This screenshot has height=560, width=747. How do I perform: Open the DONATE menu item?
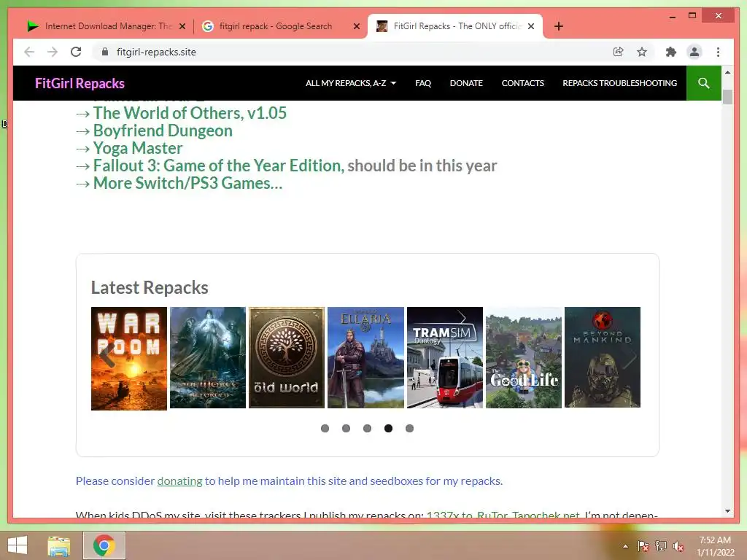466,83
